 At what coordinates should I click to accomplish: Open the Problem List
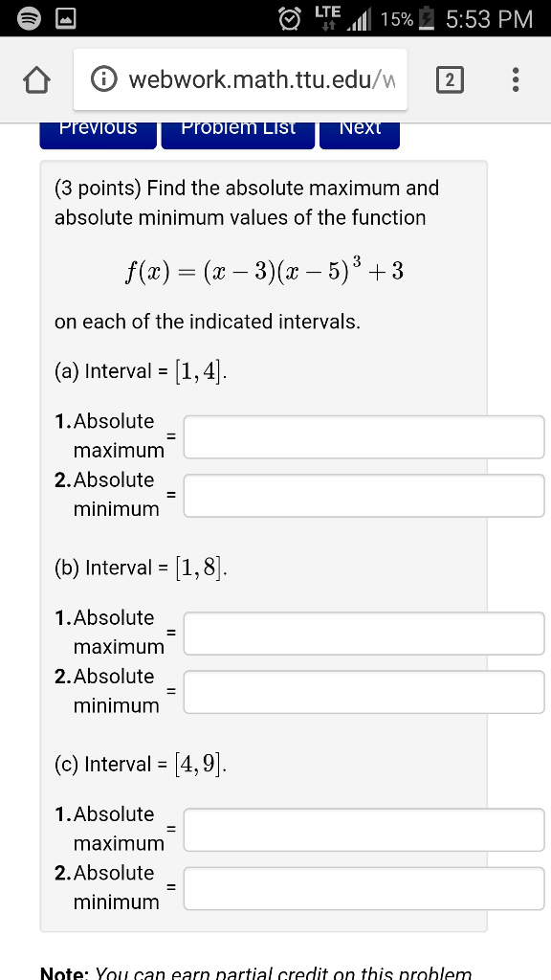point(237,131)
